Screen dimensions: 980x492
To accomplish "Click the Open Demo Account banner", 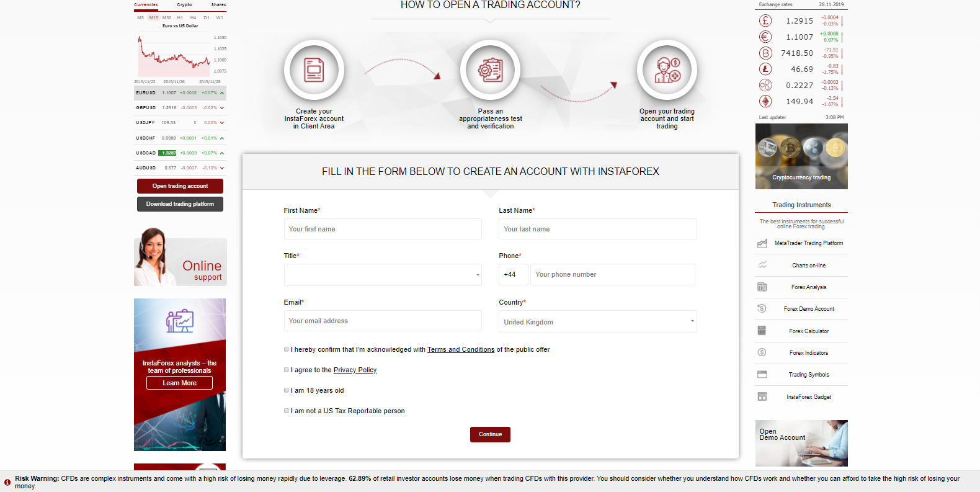I will point(801,443).
